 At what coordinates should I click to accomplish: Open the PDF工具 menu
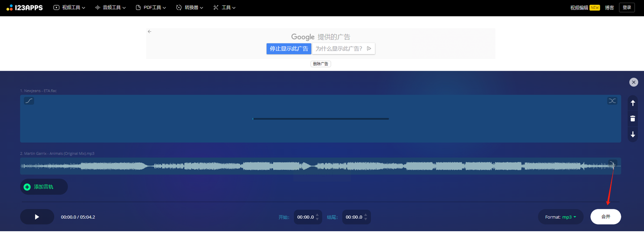click(151, 8)
